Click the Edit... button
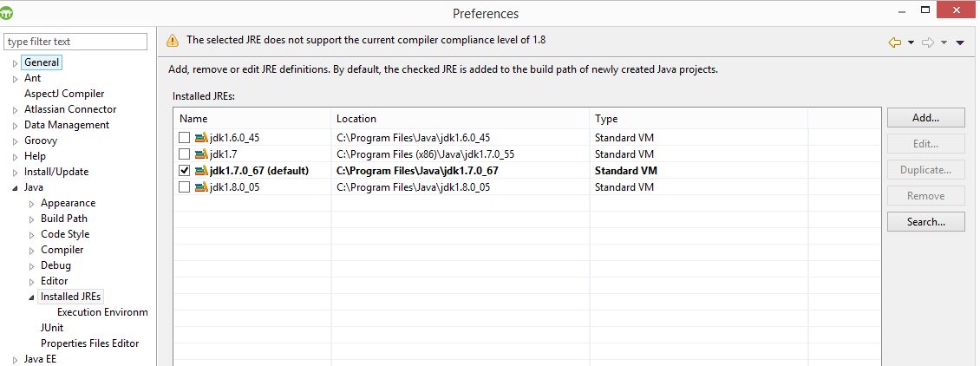 [925, 144]
